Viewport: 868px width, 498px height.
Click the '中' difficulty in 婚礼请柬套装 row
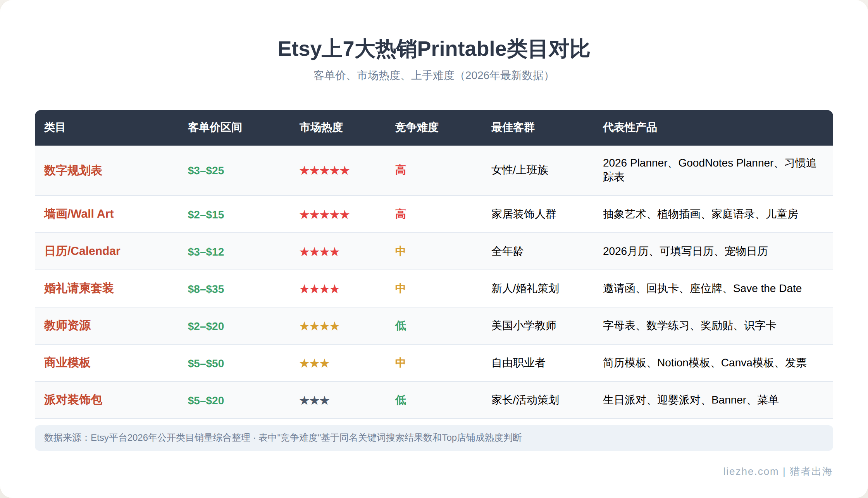tap(400, 288)
